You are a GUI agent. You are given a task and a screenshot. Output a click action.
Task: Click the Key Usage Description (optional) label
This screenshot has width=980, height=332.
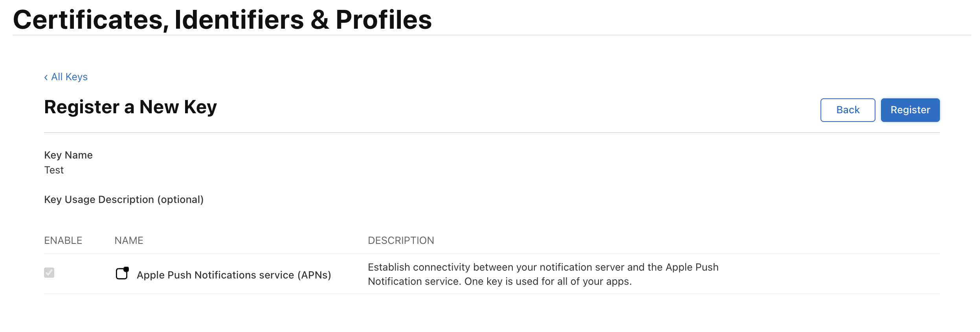124,199
